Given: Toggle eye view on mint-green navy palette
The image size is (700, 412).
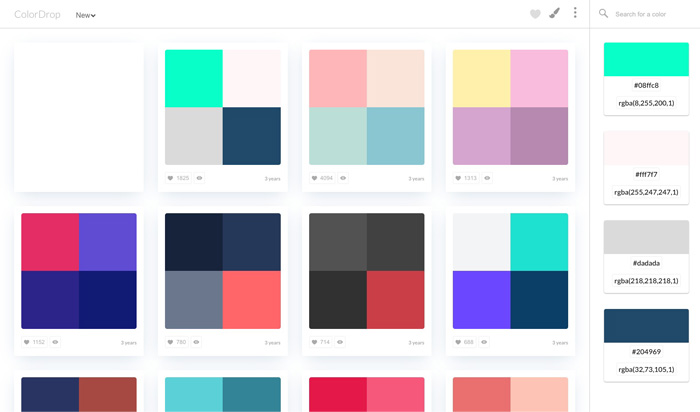Looking at the screenshot, I should (x=200, y=178).
